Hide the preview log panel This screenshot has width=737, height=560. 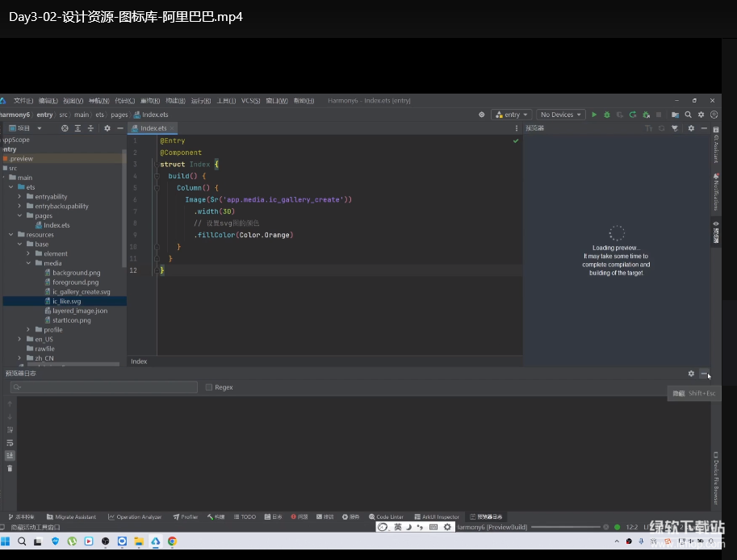tap(704, 374)
